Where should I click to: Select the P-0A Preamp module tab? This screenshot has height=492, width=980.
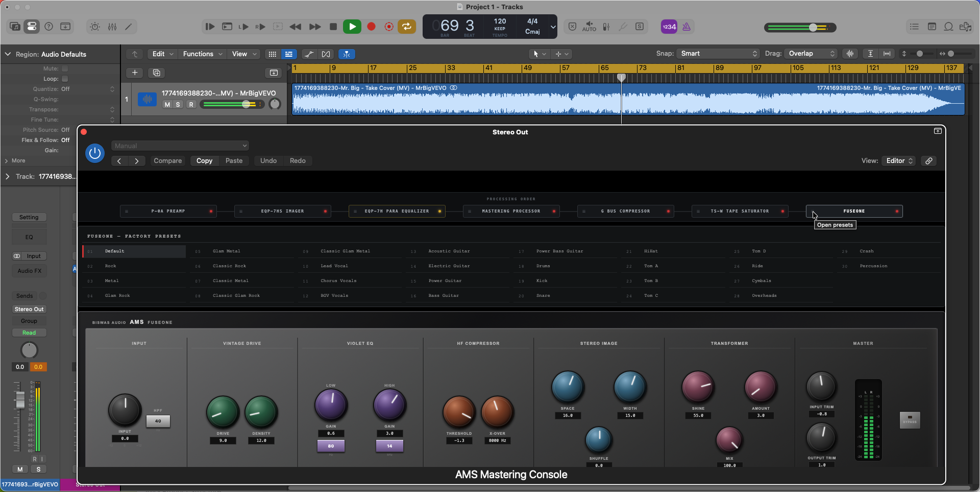168,211
